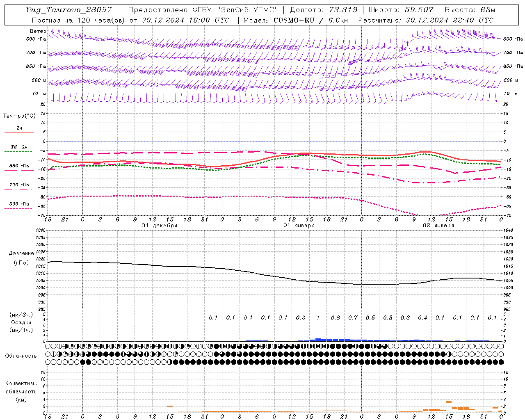525x420 pixels.
Task: Click the precipitation amount 0.8
Action: [x=336, y=317]
